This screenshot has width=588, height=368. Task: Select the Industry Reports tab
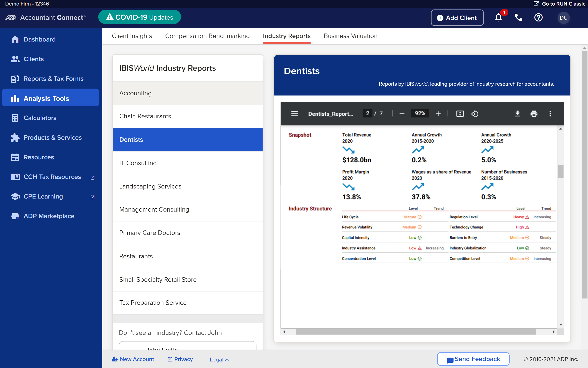pos(286,36)
